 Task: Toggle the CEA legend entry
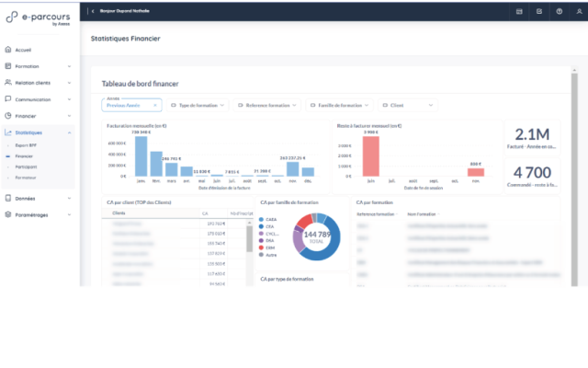[x=268, y=226]
